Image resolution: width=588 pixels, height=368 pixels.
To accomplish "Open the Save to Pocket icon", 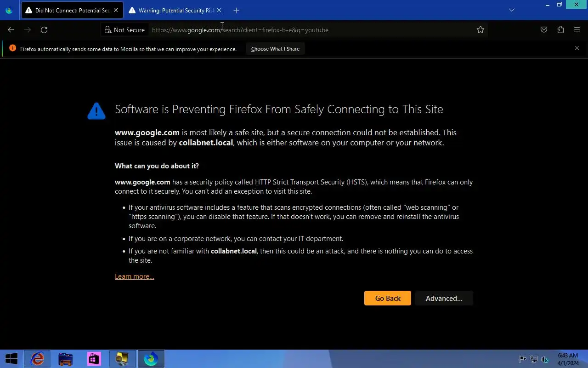I will click(x=544, y=30).
